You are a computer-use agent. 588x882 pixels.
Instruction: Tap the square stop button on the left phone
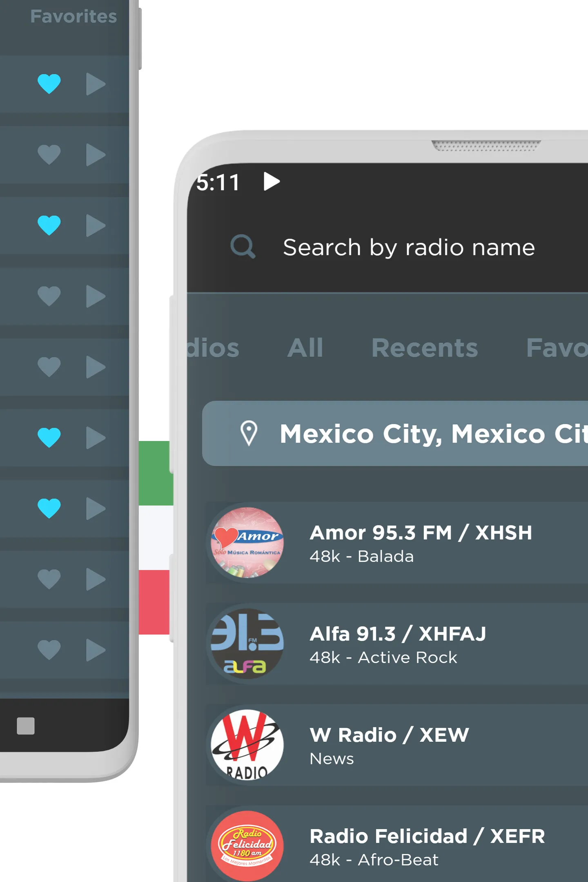coord(26,726)
